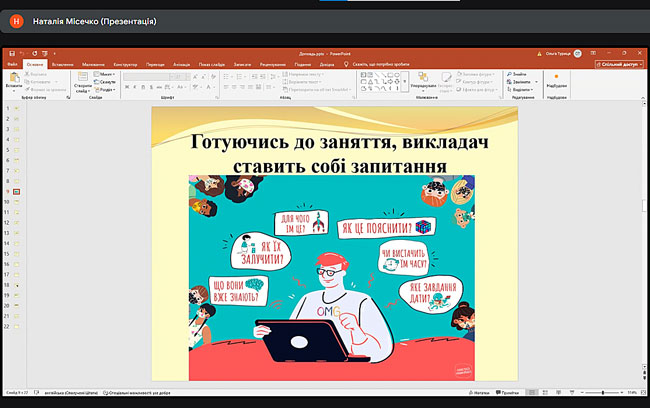Select the first slide thumbnail in panel
The width and height of the screenshot is (650, 408).
click(x=17, y=107)
